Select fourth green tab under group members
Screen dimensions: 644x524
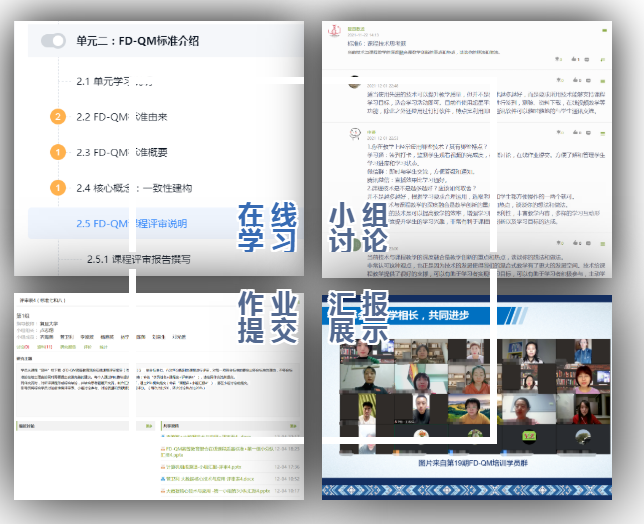(x=87, y=347)
